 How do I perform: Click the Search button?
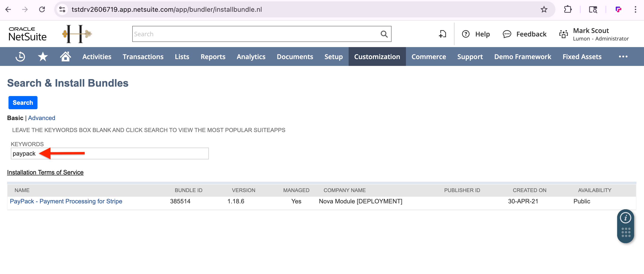[23, 102]
